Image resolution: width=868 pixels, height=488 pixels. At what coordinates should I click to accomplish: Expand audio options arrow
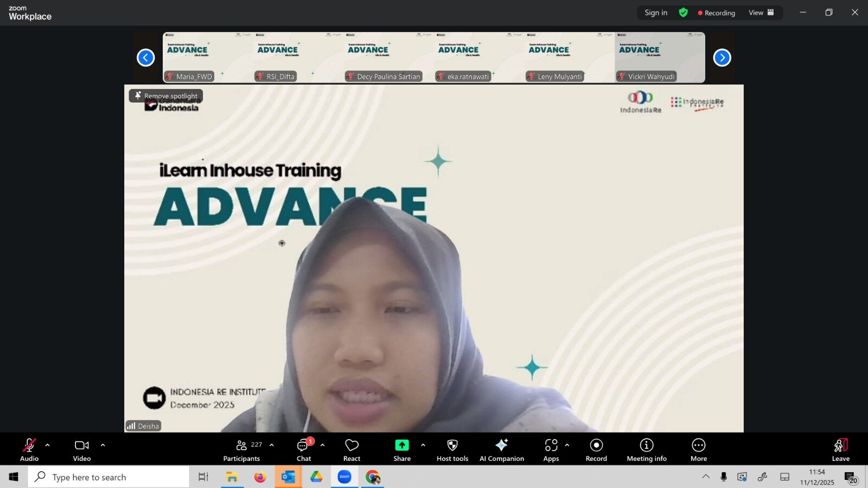47,445
